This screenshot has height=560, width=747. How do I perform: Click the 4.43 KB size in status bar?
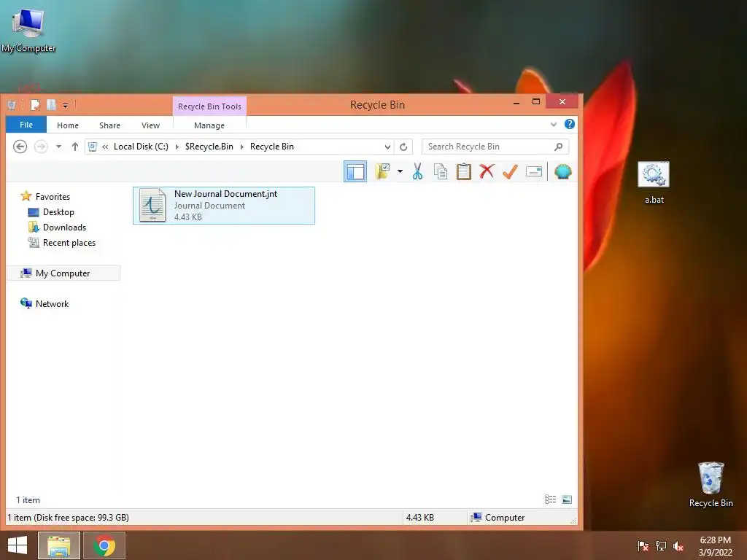tap(419, 517)
